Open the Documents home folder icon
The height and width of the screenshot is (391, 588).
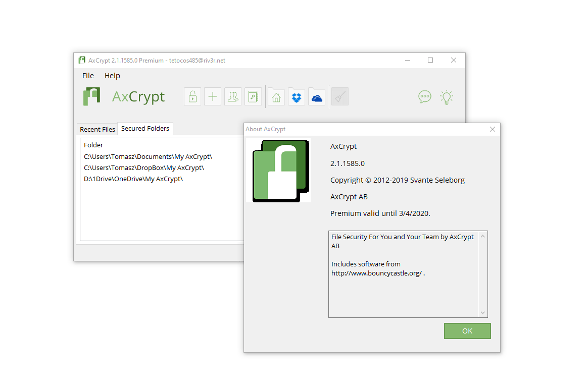pyautogui.click(x=276, y=96)
